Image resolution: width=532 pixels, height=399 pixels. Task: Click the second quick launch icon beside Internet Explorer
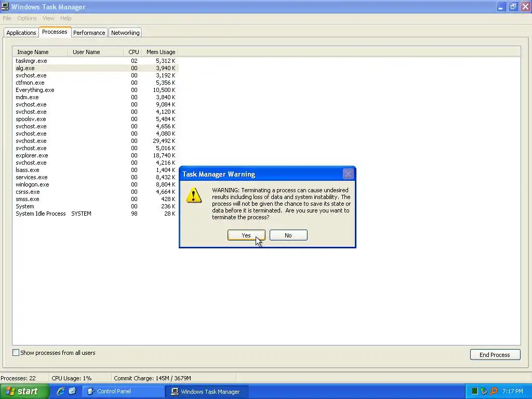click(72, 391)
